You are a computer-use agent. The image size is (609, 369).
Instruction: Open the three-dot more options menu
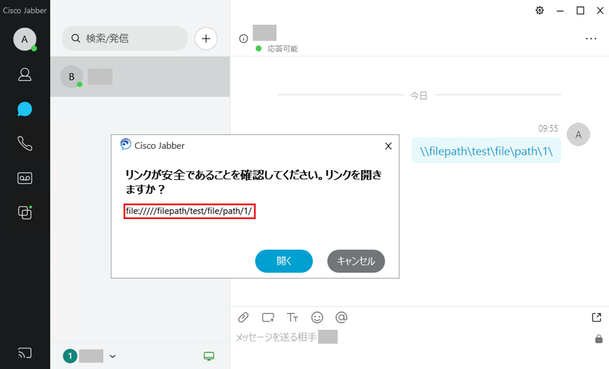[x=591, y=38]
